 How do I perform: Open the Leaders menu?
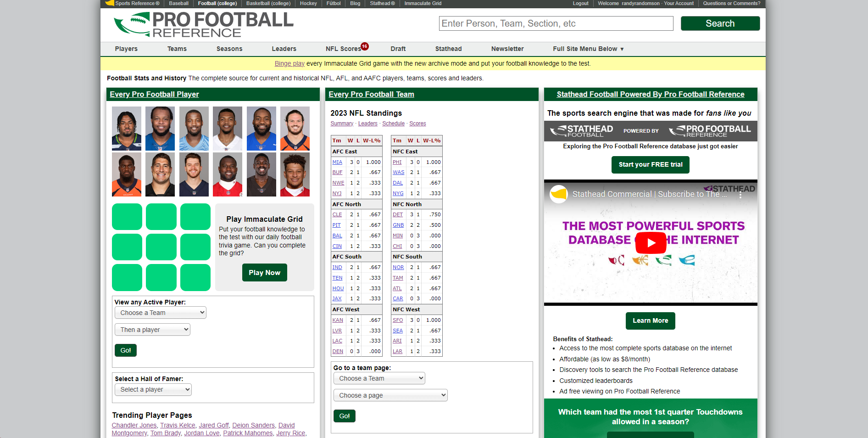284,49
